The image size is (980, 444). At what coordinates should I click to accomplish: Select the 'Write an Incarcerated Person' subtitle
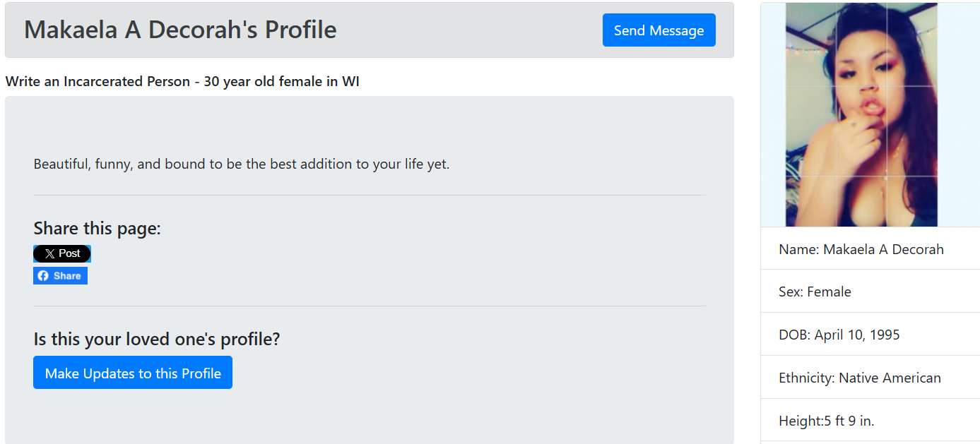click(182, 81)
